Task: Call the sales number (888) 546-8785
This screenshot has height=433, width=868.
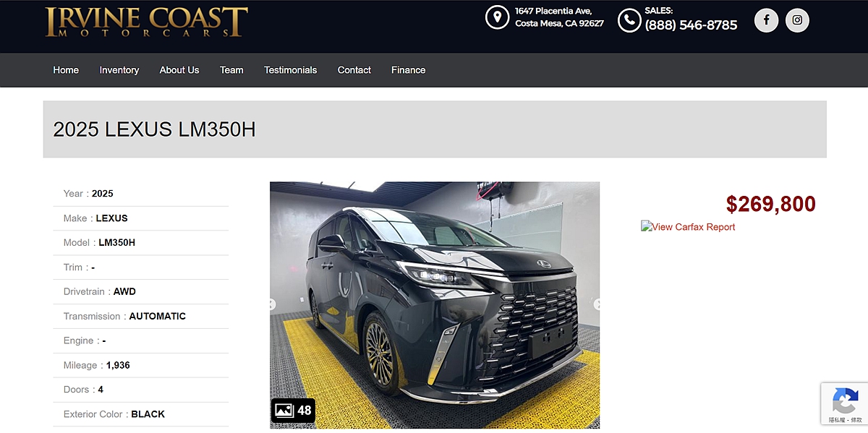Action: (x=691, y=25)
